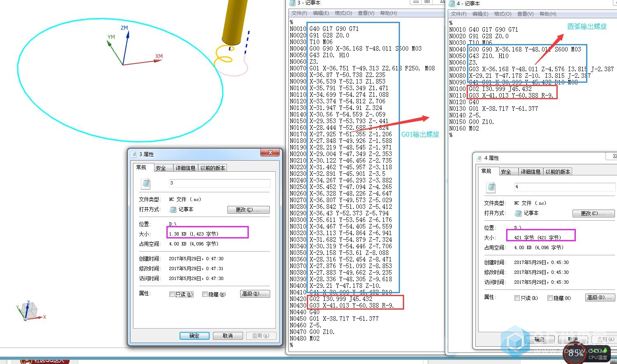Click line N0010 G40 G17 in notepad 3
Screen dimensions: 617x364
point(324,29)
